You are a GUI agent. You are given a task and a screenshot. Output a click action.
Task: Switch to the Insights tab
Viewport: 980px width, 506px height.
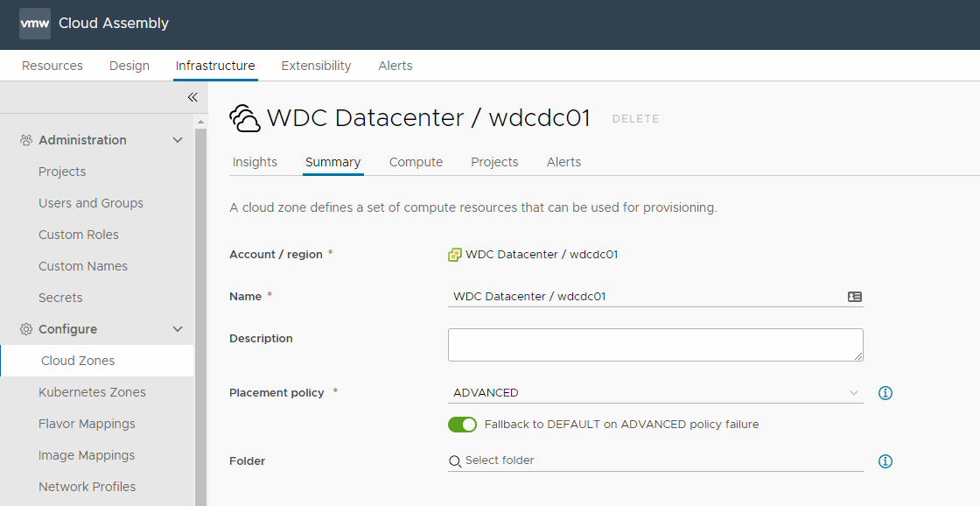coord(255,162)
